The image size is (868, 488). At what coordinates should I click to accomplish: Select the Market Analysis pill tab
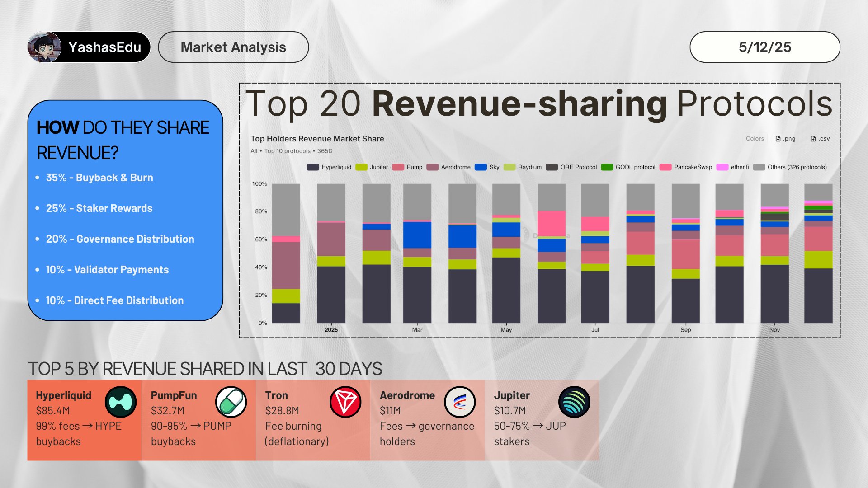coord(233,47)
